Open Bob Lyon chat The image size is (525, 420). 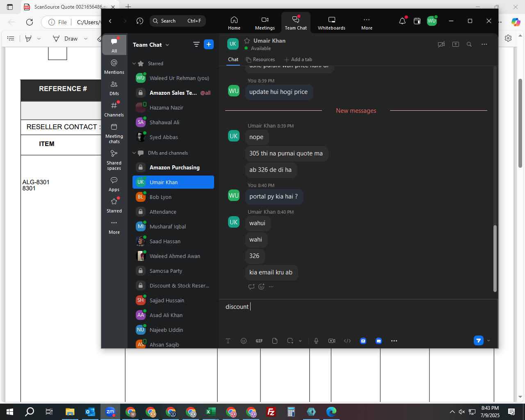point(173,197)
